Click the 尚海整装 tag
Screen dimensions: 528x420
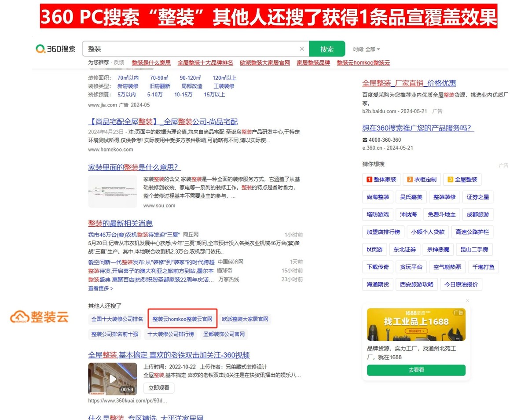point(378,197)
